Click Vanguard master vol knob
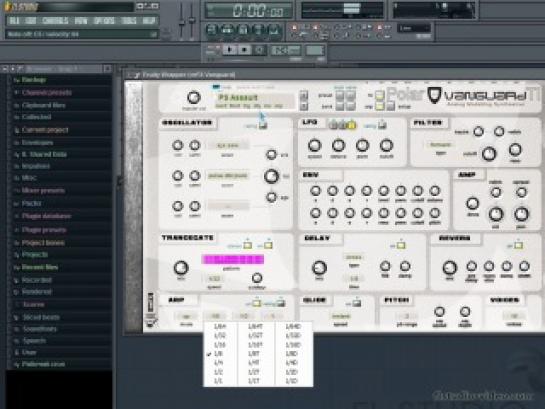Viewport: 545px width, 409px height. [194, 98]
